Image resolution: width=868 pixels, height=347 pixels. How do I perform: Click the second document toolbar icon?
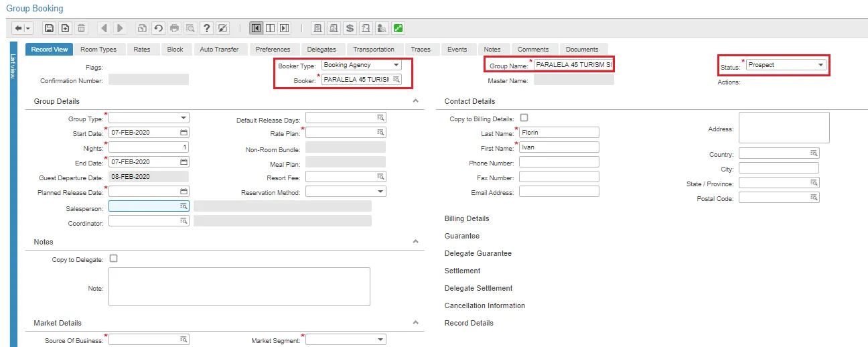tap(334, 28)
